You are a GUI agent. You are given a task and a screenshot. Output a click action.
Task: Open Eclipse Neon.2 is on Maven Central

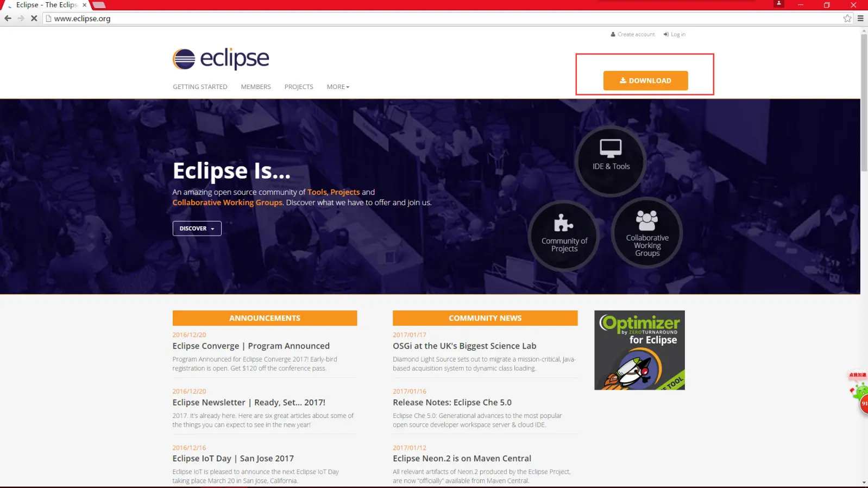coord(462,459)
